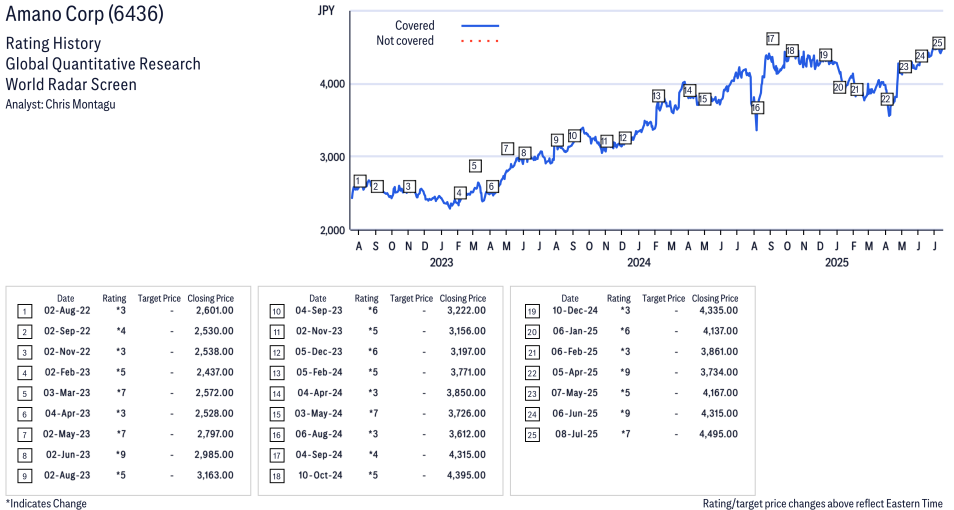The image size is (954, 510).
Task: Select the 05-Dec-23 date cell
Action: (x=319, y=352)
